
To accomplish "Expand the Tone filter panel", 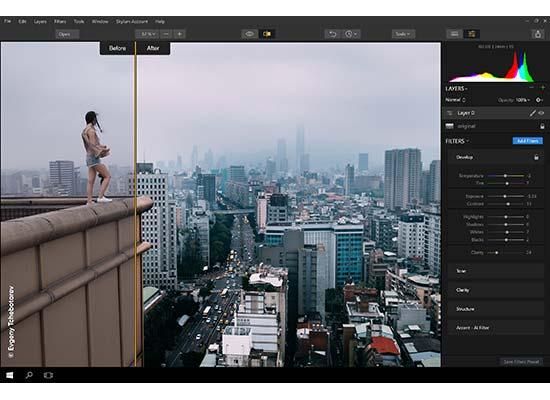I will (x=496, y=271).
